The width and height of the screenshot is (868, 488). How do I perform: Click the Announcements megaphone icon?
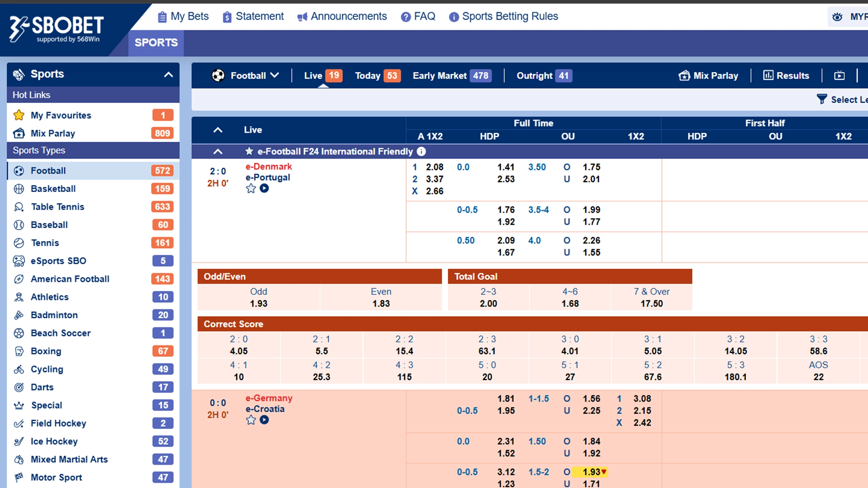point(302,17)
